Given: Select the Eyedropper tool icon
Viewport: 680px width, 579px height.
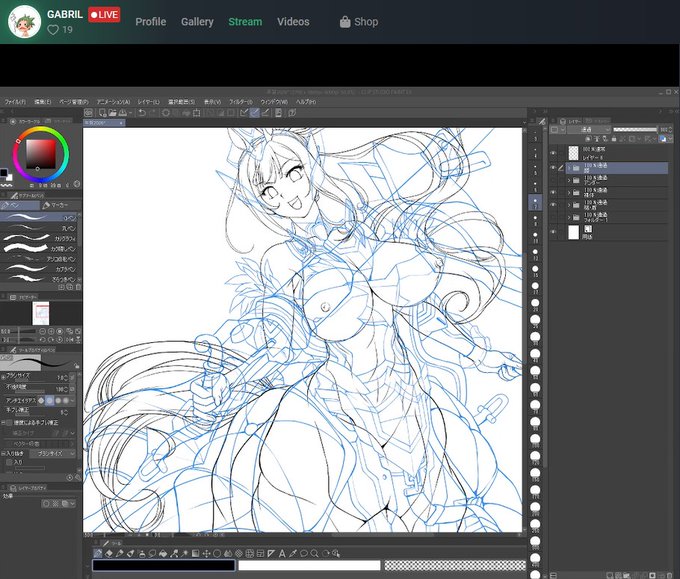Looking at the screenshot, I should tap(293, 553).
